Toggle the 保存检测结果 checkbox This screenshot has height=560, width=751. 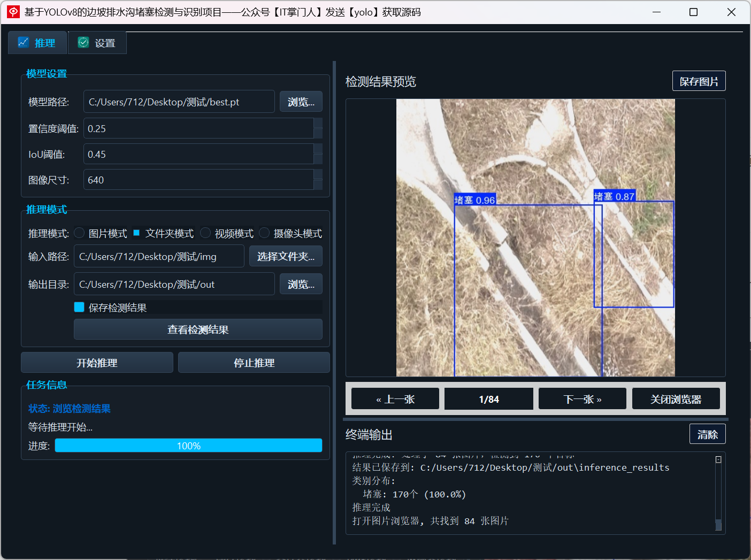pos(79,307)
